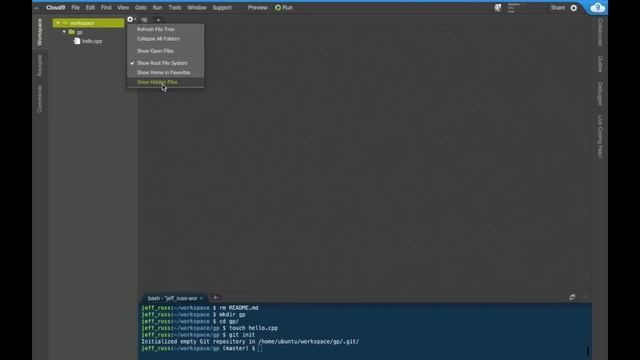Click the terminal scrollbar at right edge
The image size is (640, 360).
point(588,351)
